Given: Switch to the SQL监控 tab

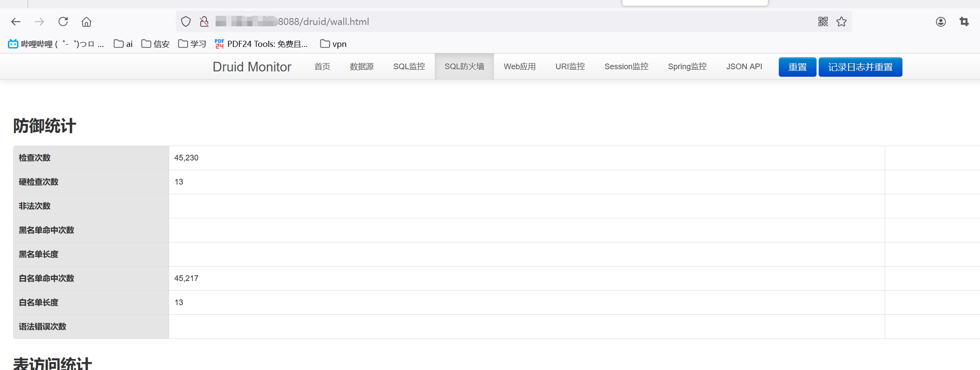Looking at the screenshot, I should click(x=409, y=67).
